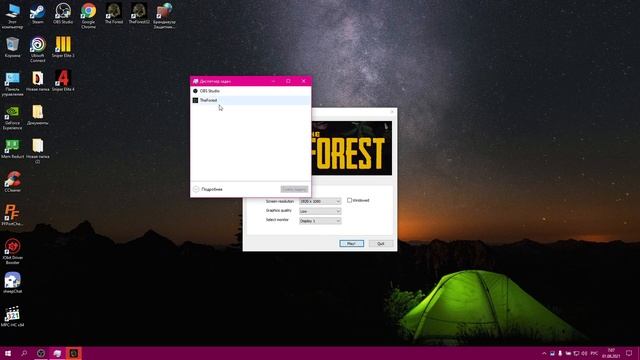Open the notification center icon
The image size is (640, 360).
pyautogui.click(x=629, y=353)
